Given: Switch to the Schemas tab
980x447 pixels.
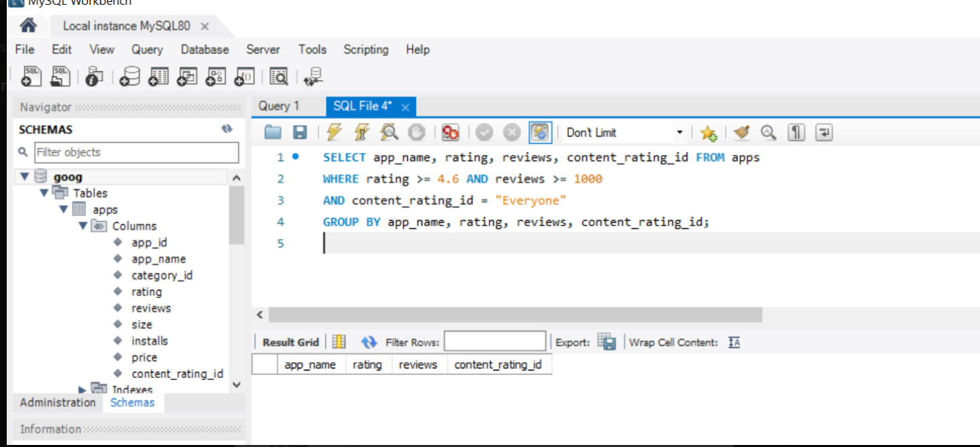Looking at the screenshot, I should 133,402.
